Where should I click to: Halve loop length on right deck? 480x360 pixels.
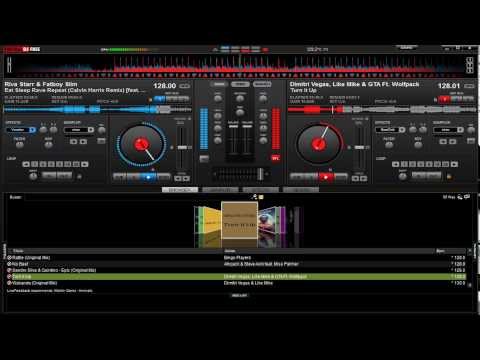point(396,164)
